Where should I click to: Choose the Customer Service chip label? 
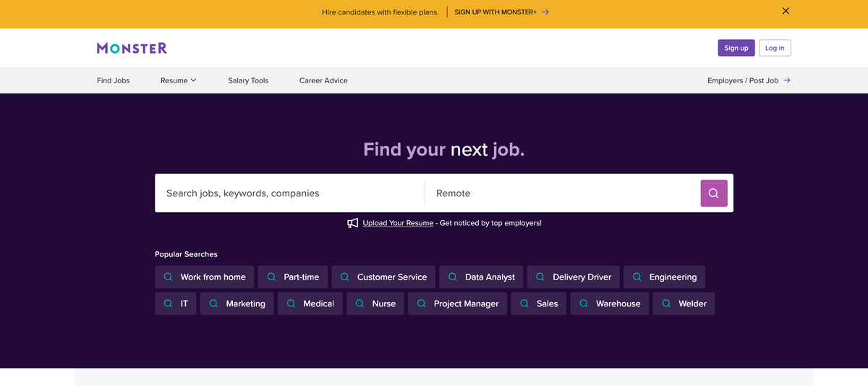tap(392, 277)
